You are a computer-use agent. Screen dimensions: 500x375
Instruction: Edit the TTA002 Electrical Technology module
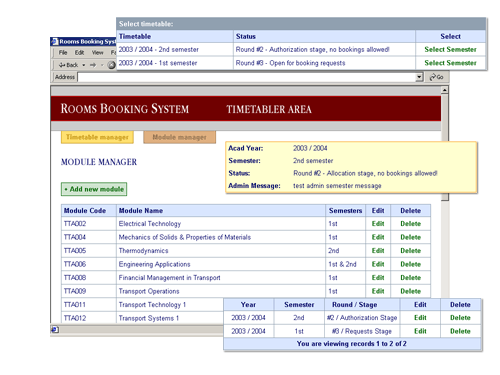(378, 224)
